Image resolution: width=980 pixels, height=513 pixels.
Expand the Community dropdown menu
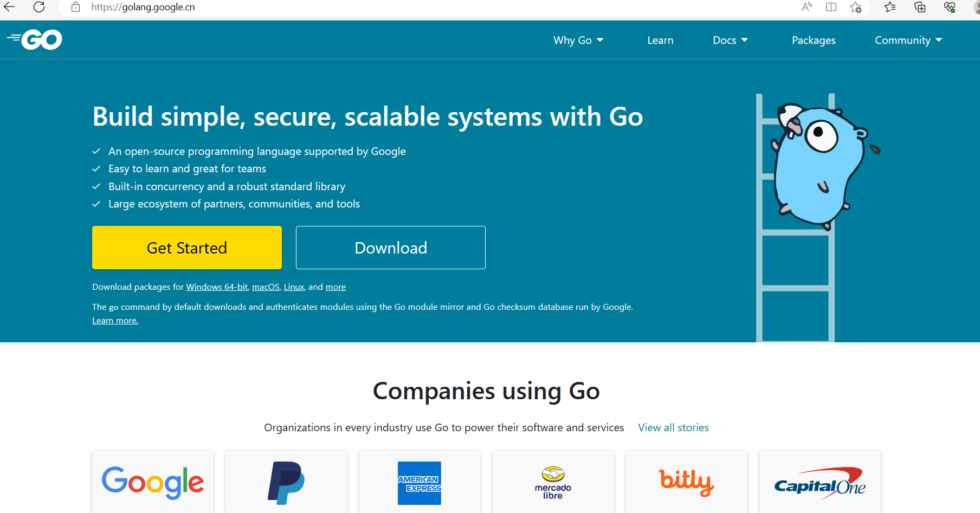[x=908, y=40]
